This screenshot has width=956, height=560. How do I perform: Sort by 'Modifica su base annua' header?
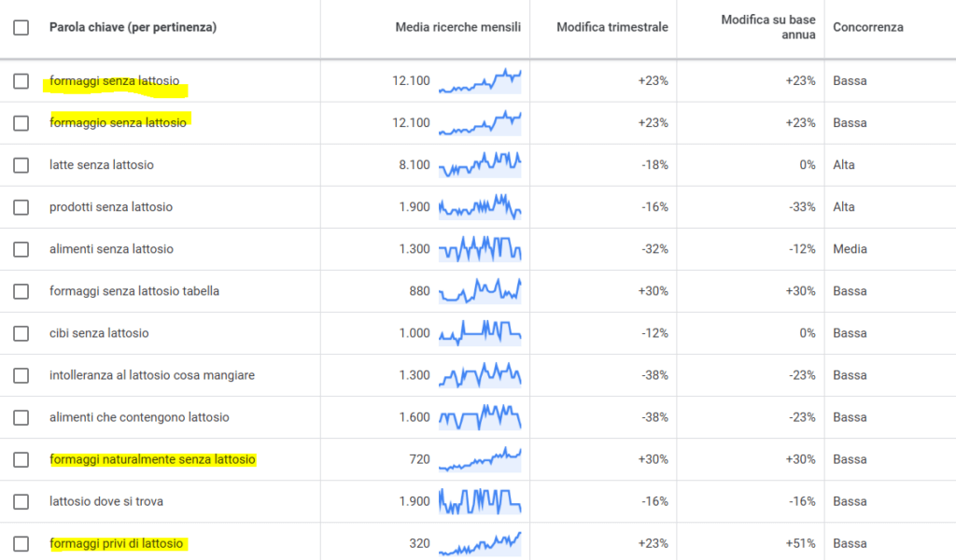tap(768, 27)
